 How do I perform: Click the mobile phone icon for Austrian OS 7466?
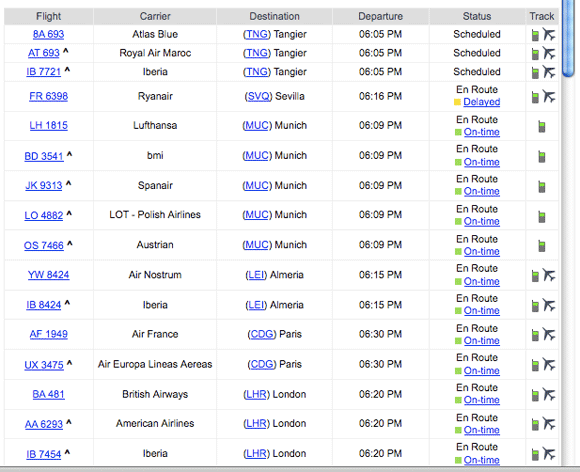click(542, 246)
